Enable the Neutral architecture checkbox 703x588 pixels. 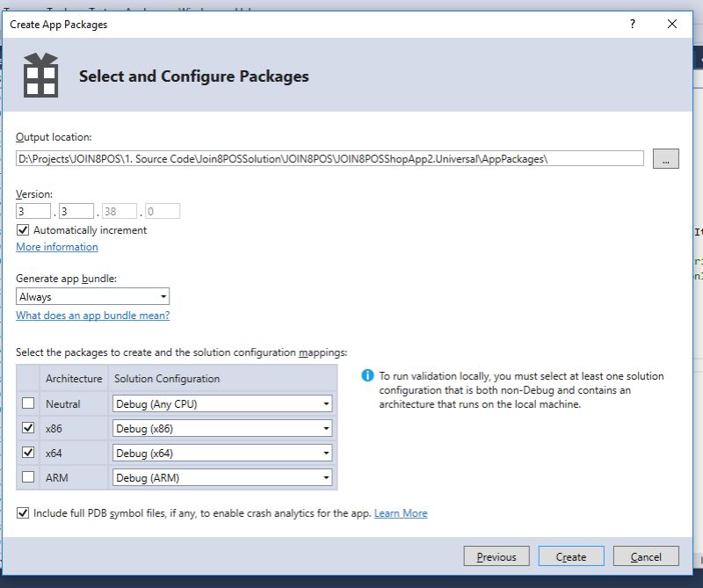(x=28, y=403)
